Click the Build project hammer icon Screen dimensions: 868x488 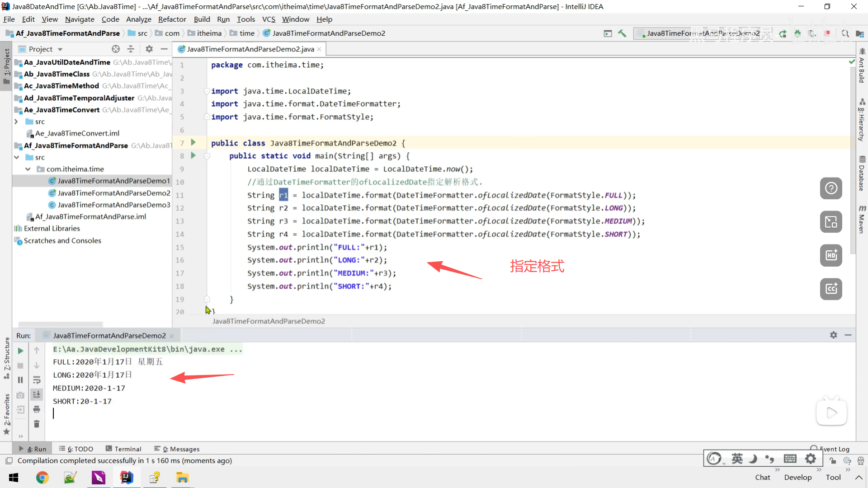click(x=622, y=33)
